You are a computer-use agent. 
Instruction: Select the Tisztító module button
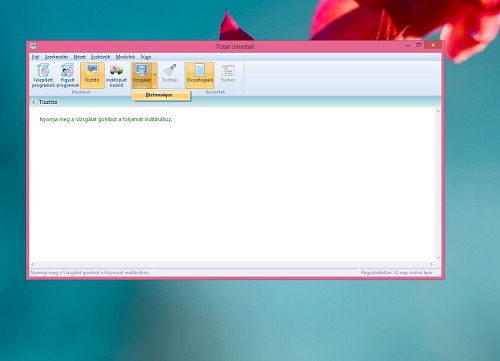click(x=92, y=75)
